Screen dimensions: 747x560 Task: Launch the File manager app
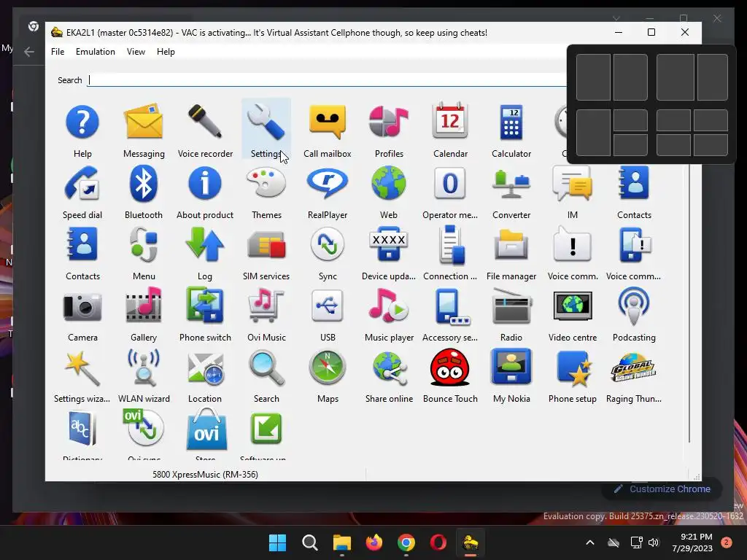click(x=511, y=245)
